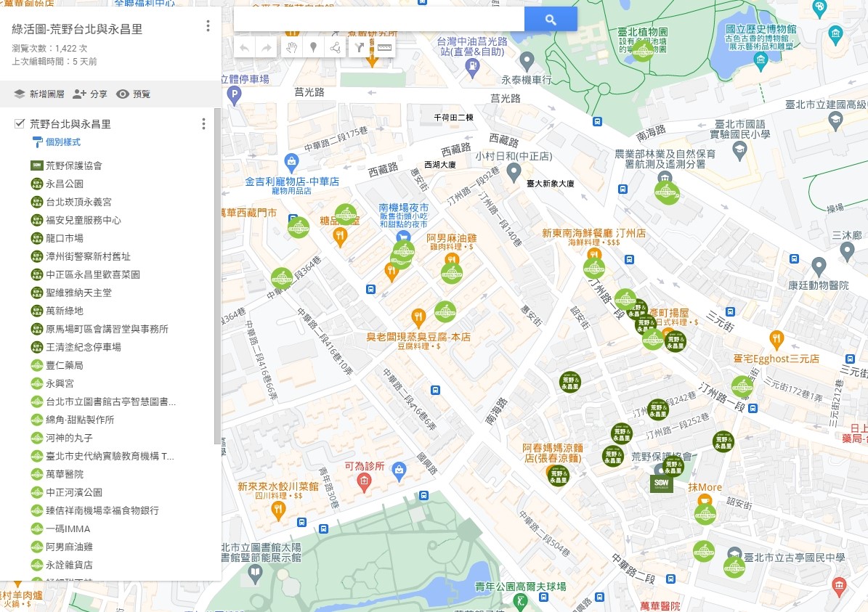Image resolution: width=868 pixels, height=612 pixels.
Task: Select 荒野保護協會 in the layer list
Action: 73,166
